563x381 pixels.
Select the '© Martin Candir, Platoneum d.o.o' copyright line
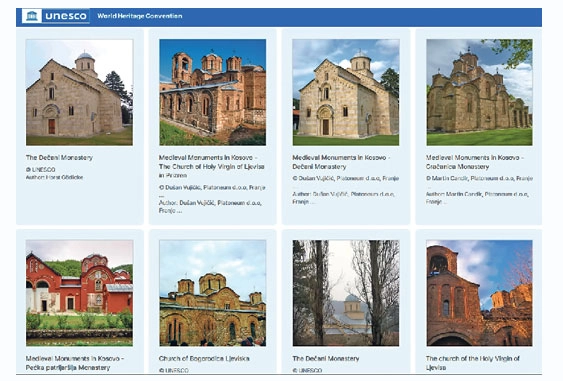click(x=479, y=178)
